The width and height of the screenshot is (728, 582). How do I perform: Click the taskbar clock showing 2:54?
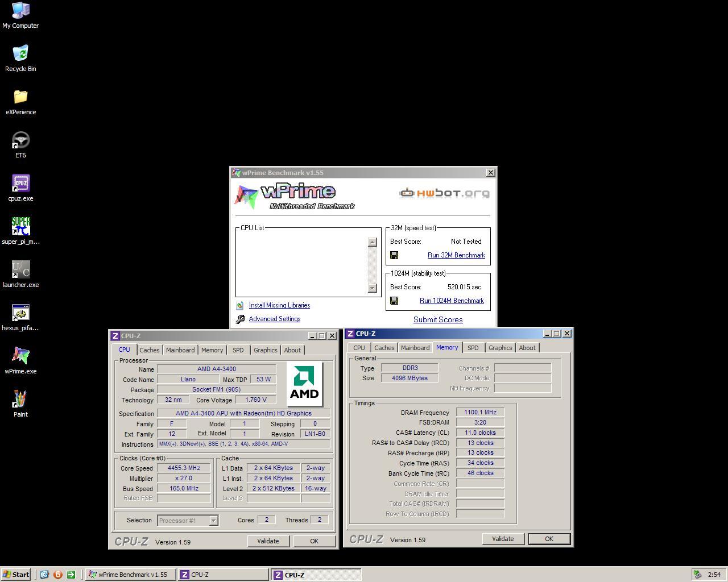coord(714,575)
